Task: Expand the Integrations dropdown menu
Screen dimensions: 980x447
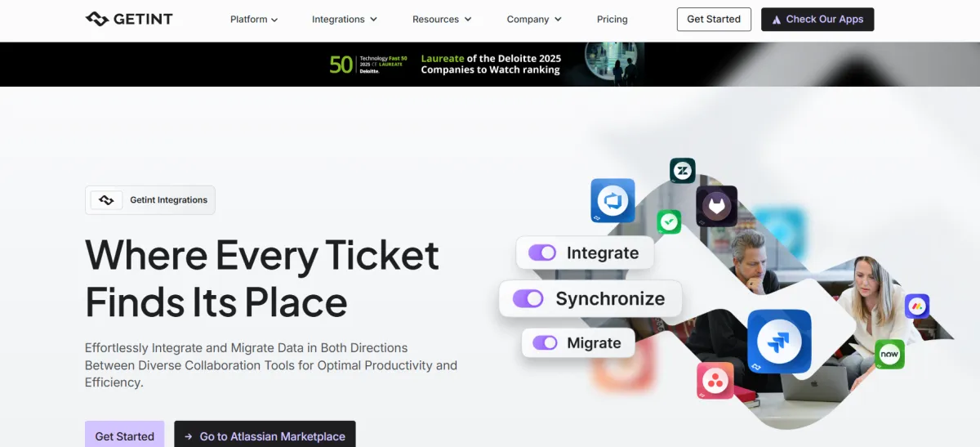Action: [344, 20]
